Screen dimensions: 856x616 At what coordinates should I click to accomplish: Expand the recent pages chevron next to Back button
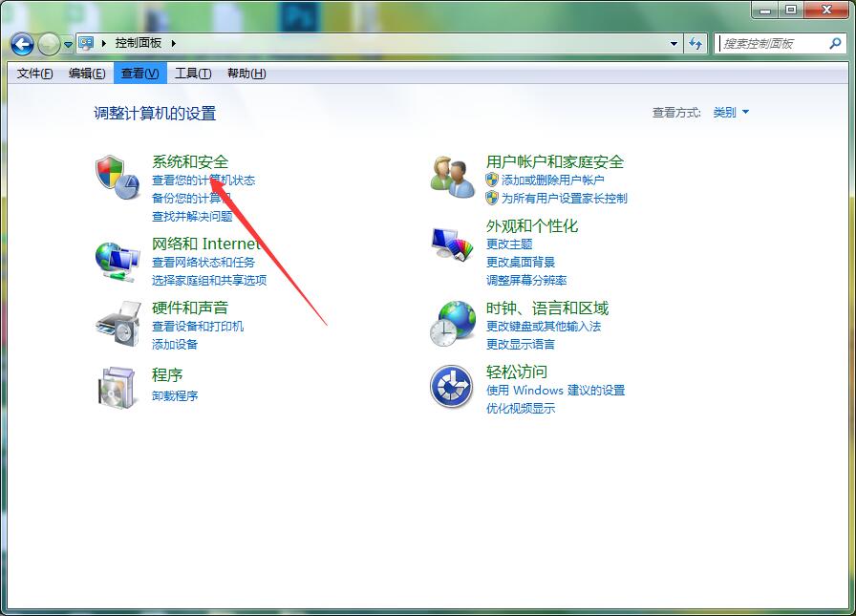click(x=67, y=44)
